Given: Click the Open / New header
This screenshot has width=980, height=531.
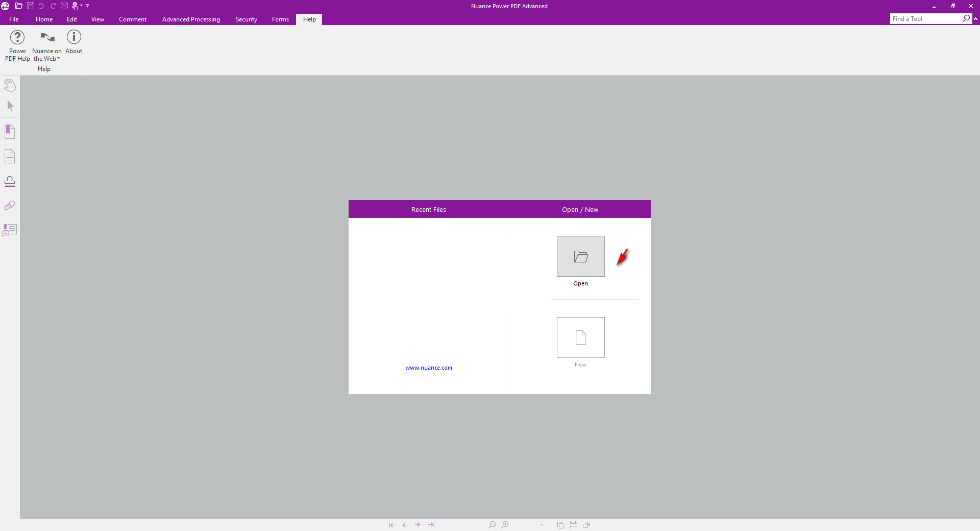Looking at the screenshot, I should (x=580, y=210).
